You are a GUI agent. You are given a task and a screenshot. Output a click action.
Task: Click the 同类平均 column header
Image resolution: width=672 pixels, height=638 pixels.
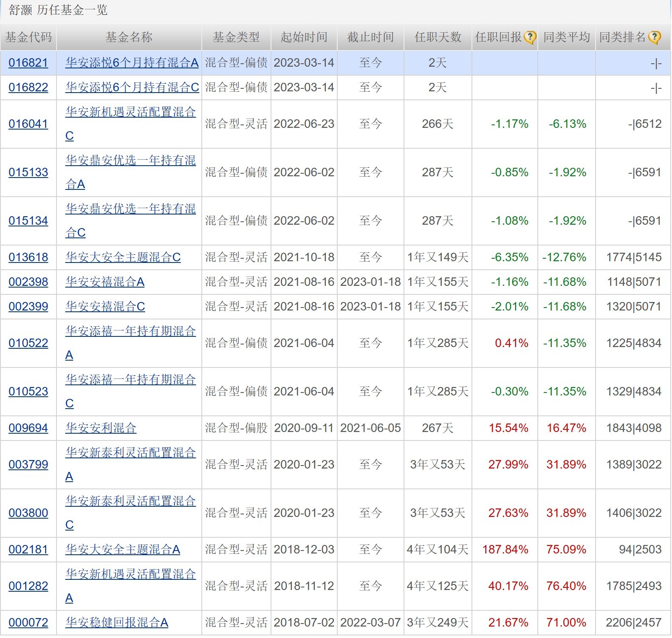567,37
